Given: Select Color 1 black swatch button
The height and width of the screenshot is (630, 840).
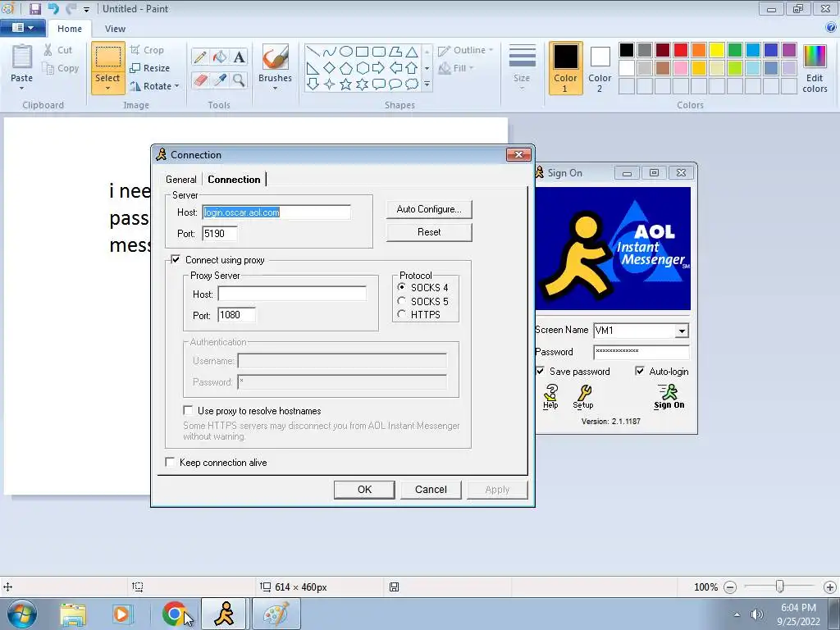Looking at the screenshot, I should click(x=565, y=68).
